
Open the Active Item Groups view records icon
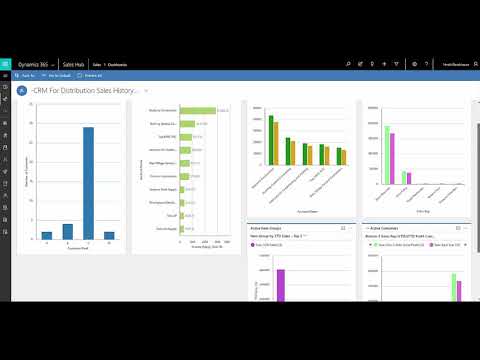[x=343, y=228]
